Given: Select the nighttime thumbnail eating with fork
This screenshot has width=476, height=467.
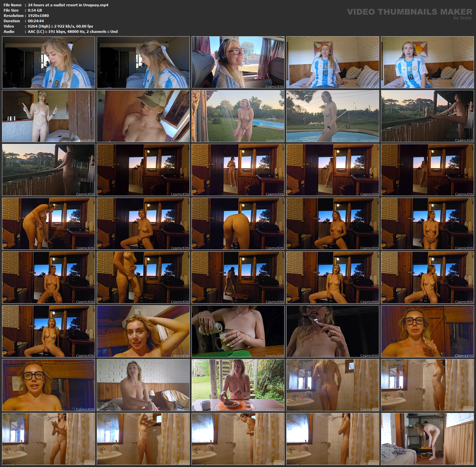Looking at the screenshot, I should [x=333, y=331].
